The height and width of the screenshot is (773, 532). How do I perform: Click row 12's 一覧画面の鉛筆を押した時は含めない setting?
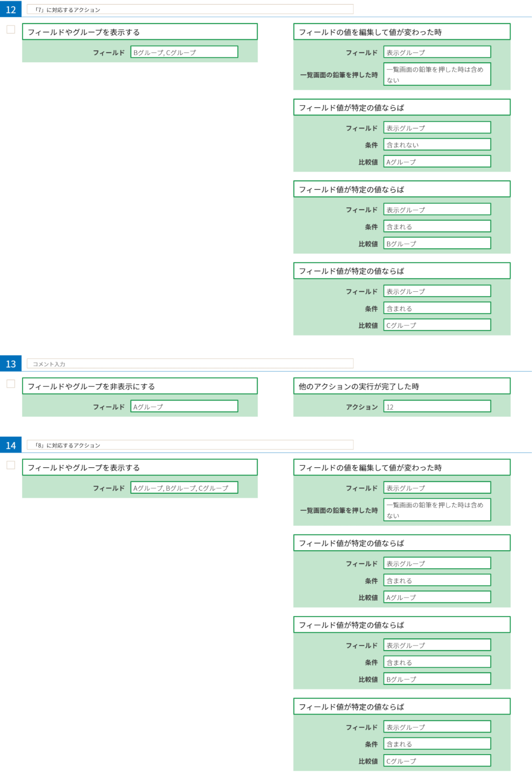click(x=437, y=74)
